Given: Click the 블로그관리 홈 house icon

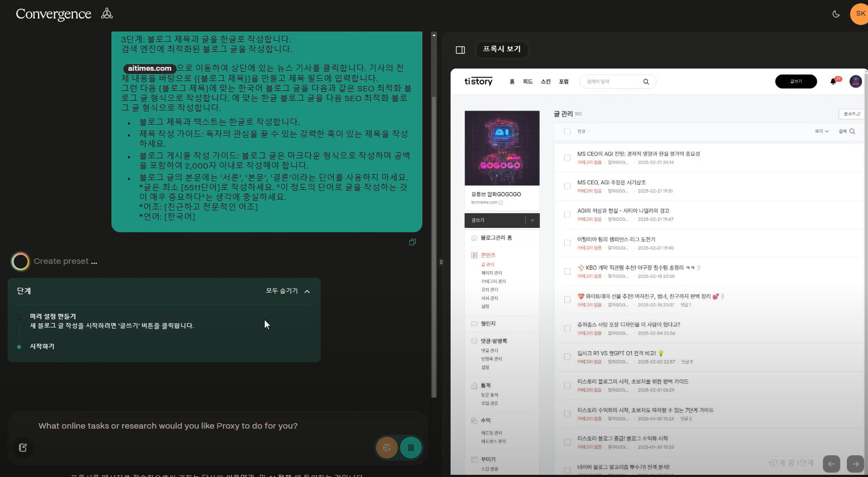Looking at the screenshot, I should 474,238.
